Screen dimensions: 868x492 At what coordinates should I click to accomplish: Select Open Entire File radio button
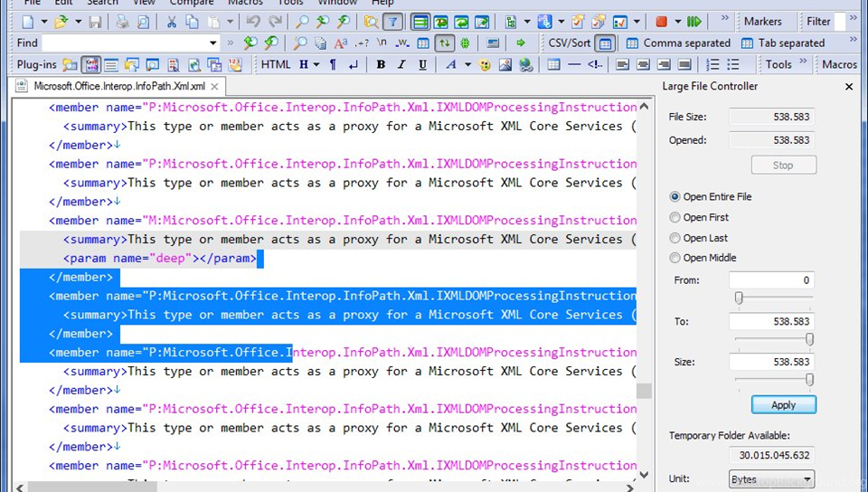675,197
